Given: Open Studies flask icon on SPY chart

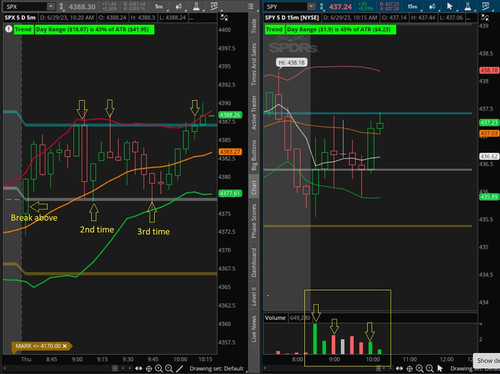Looking at the screenshot, I should [x=468, y=6].
